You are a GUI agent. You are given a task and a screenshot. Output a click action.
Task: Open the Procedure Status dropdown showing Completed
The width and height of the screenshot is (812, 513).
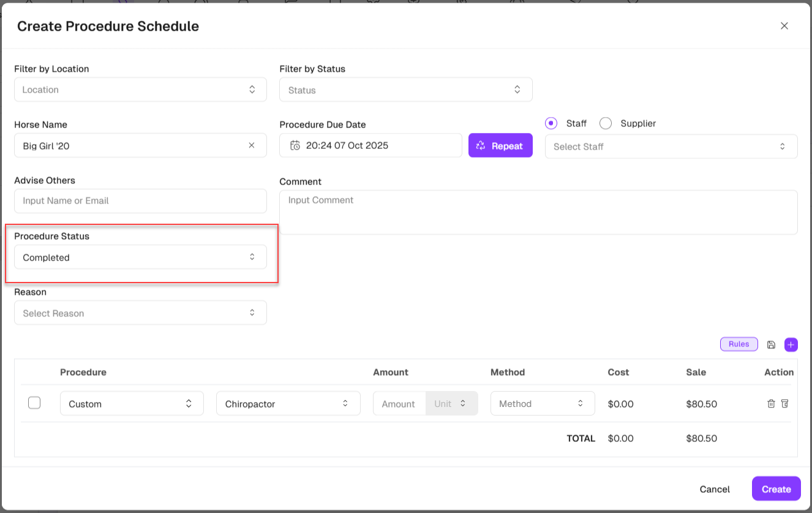point(140,257)
